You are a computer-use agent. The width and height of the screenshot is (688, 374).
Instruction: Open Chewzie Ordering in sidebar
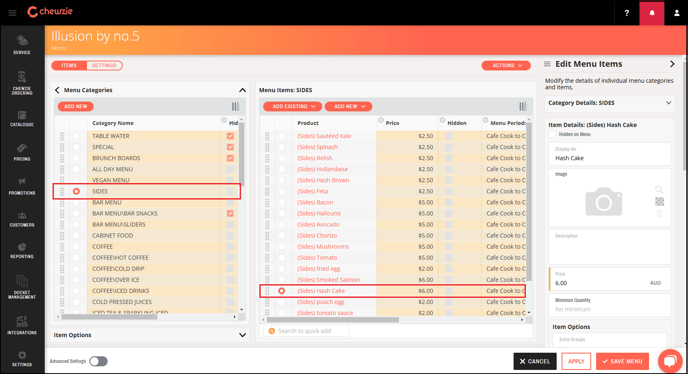tap(22, 83)
